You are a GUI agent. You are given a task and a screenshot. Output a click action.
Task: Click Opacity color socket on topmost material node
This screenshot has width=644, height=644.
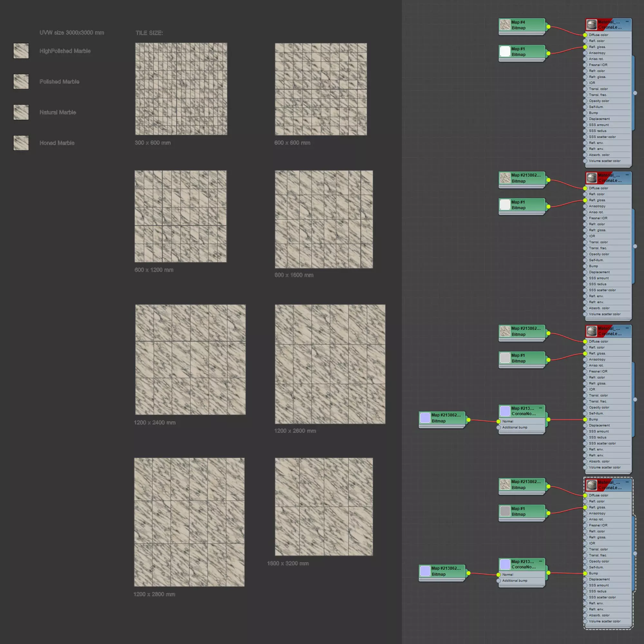pyautogui.click(x=585, y=101)
